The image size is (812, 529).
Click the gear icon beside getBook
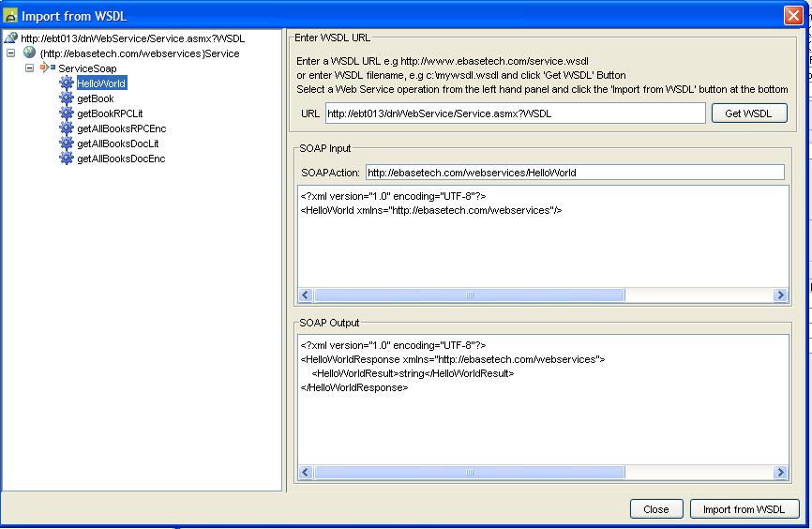67,98
